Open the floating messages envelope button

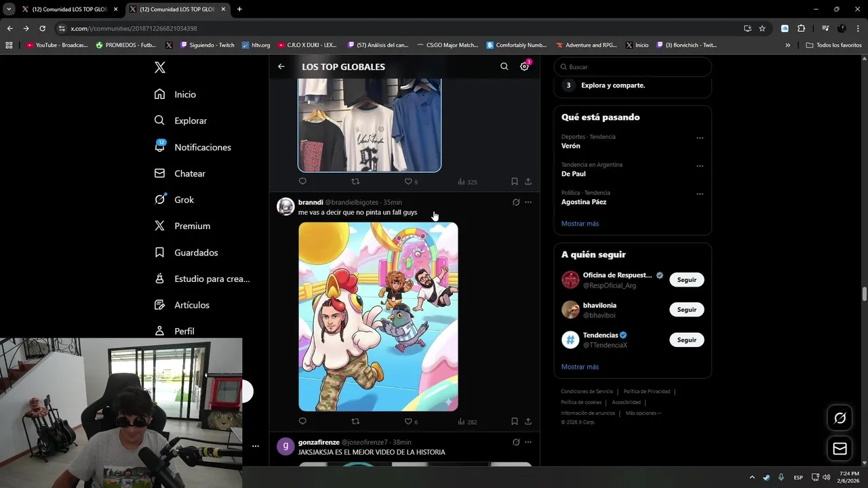pos(840,449)
